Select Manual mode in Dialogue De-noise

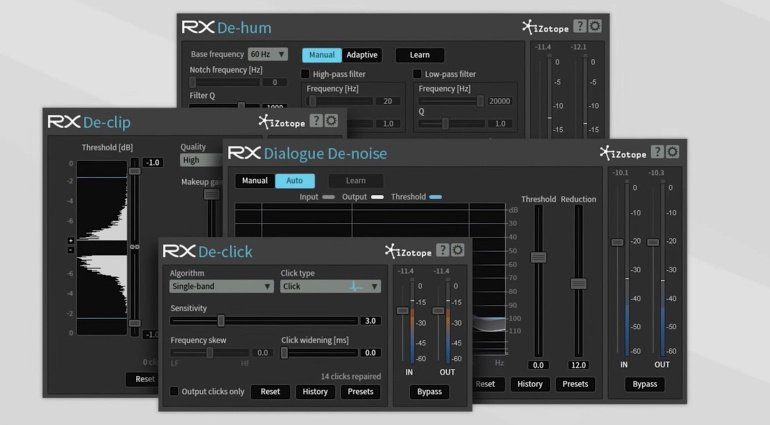click(x=255, y=181)
